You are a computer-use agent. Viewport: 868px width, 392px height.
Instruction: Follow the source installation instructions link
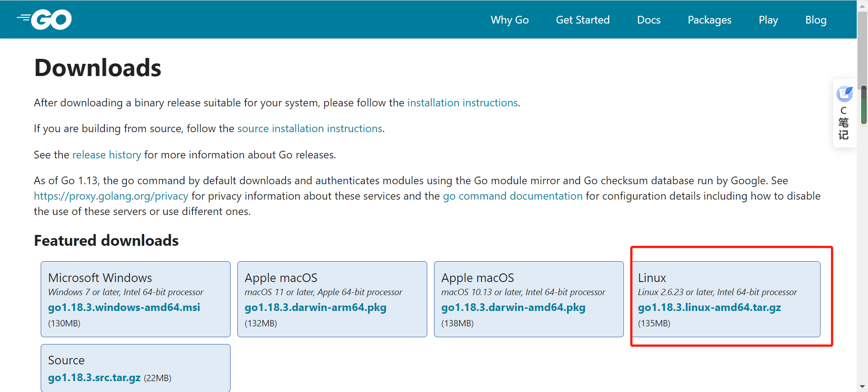click(x=310, y=129)
